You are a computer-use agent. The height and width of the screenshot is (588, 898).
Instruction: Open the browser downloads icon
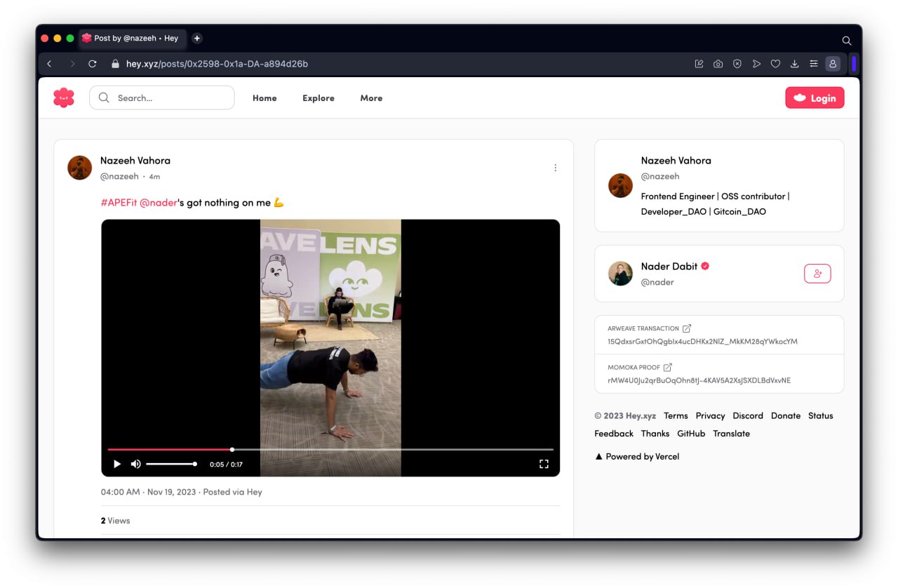click(794, 64)
